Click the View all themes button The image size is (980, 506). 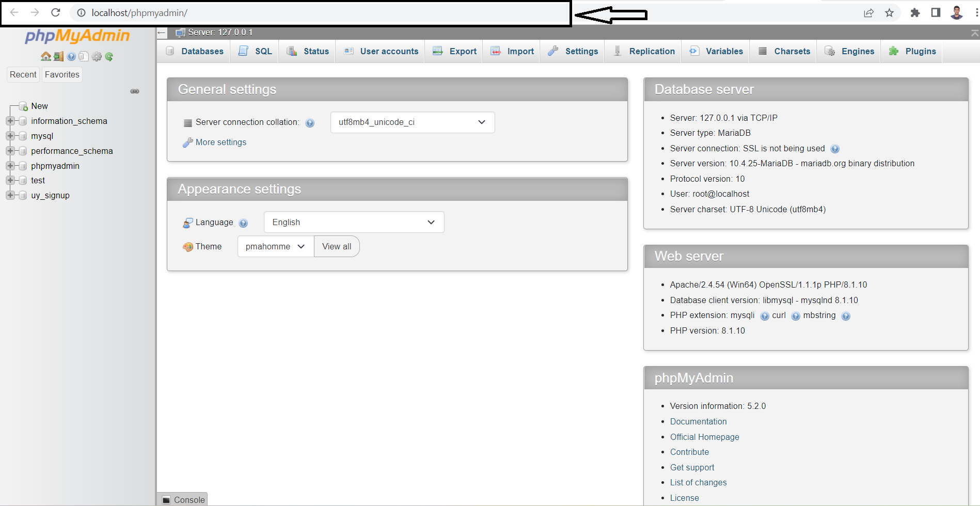click(336, 246)
